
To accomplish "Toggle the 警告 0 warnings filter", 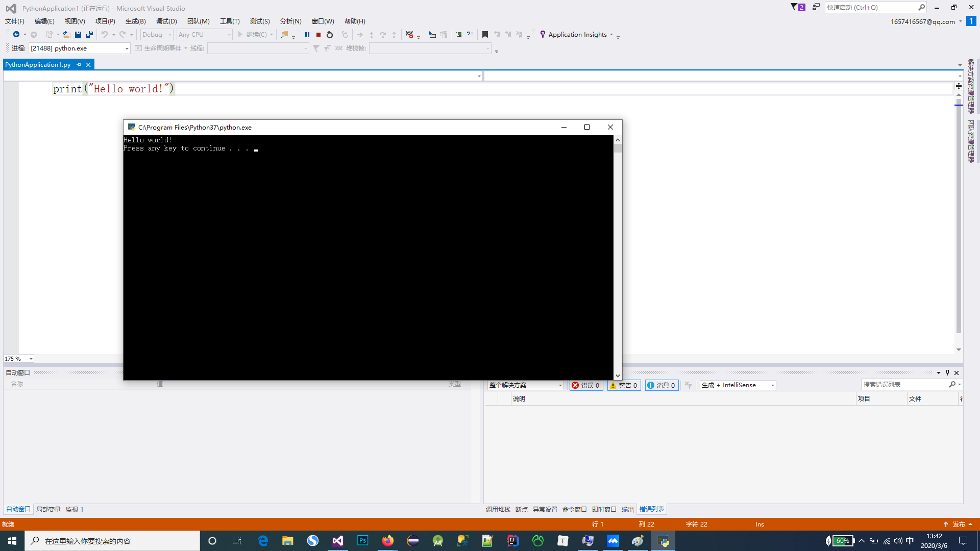I will click(623, 385).
